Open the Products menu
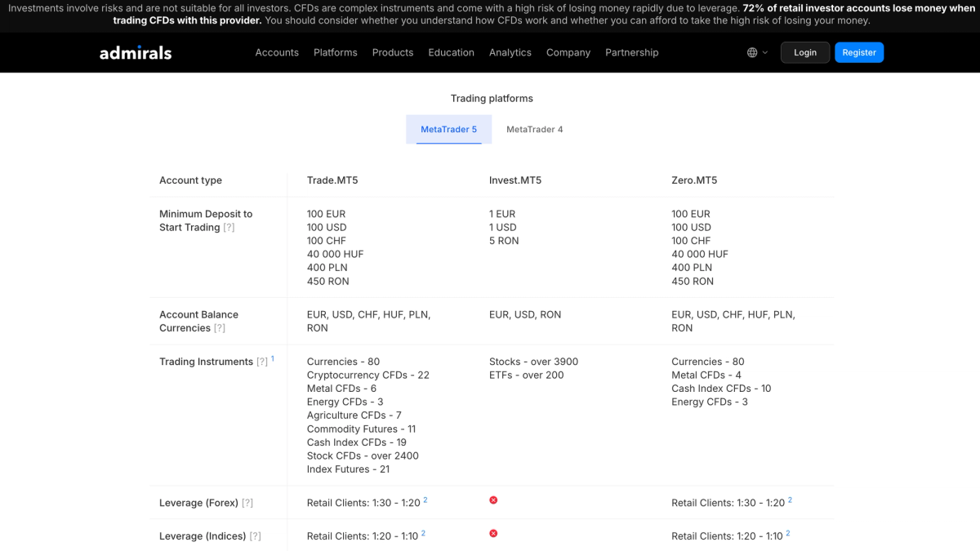 click(393, 52)
